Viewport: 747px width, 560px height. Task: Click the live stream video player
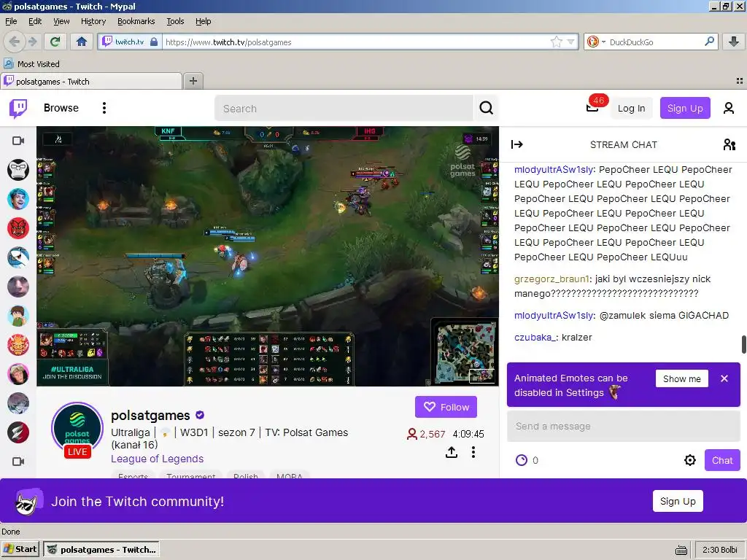click(x=268, y=256)
